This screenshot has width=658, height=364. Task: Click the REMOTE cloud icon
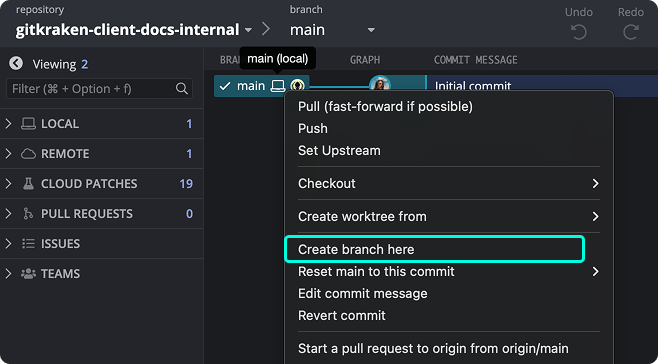(x=28, y=154)
